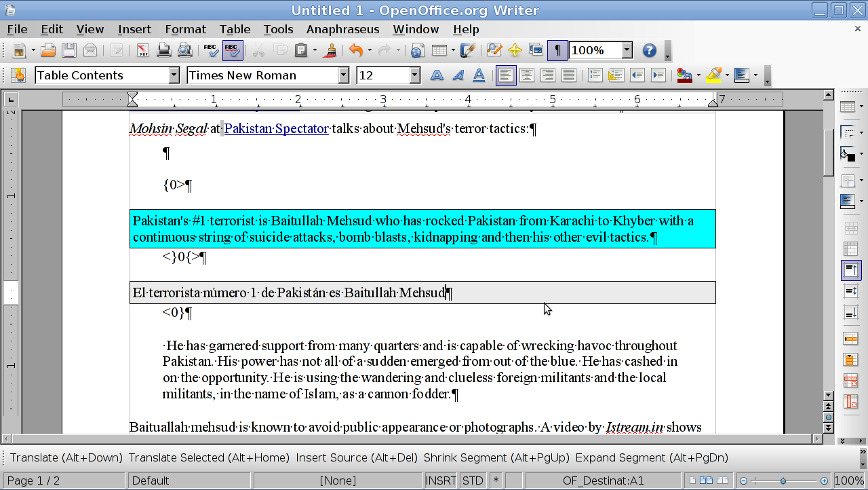
Task: Open the Times New Roman font dropdown
Action: [x=343, y=75]
